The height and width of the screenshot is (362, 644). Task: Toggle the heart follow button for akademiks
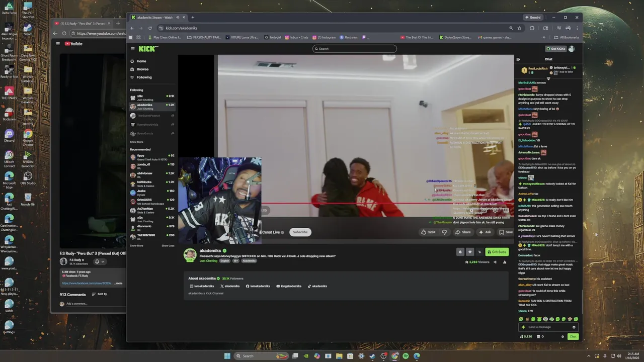click(470, 252)
